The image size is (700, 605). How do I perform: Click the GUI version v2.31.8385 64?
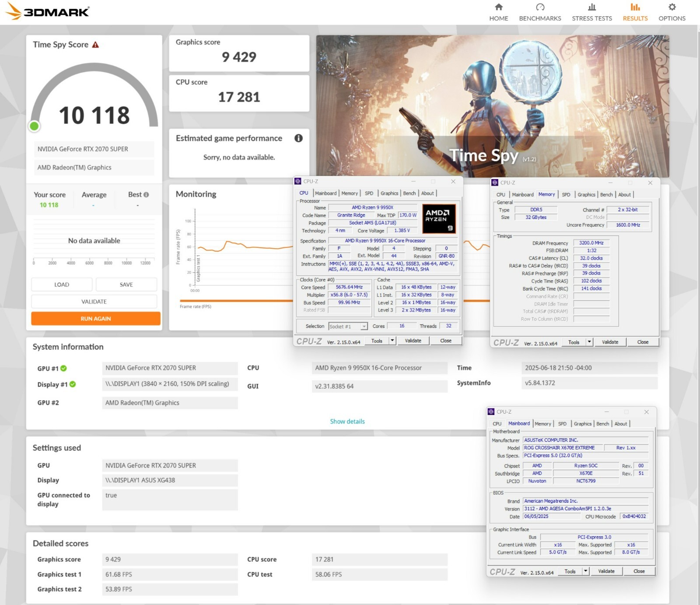(x=380, y=386)
